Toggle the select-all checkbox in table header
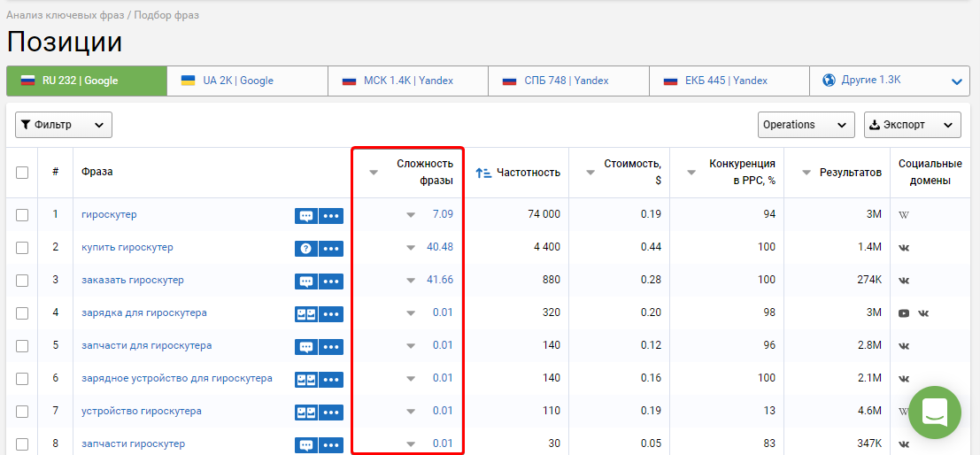Viewport: 980px width, 455px height. point(22,173)
